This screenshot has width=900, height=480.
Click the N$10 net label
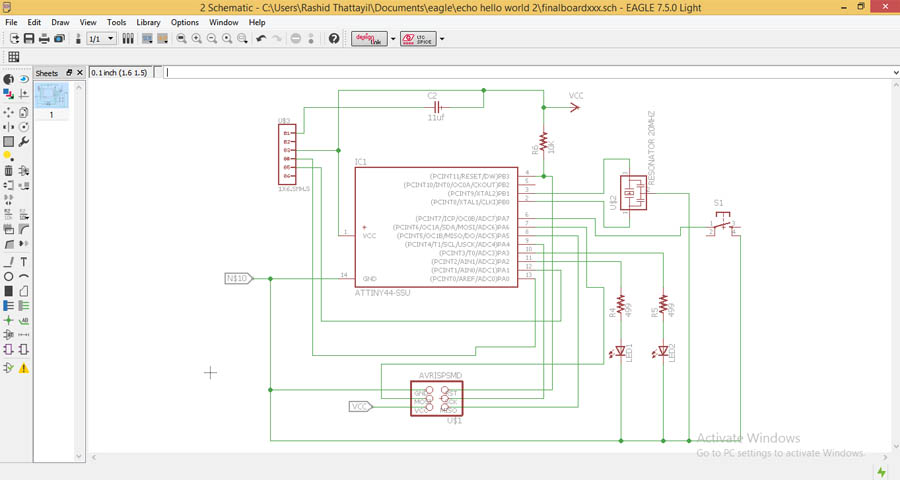238,278
